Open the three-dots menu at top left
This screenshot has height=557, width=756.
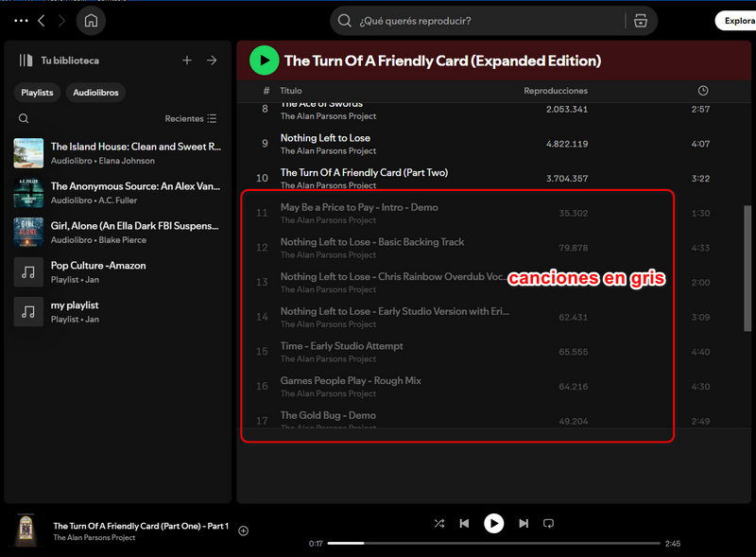coord(21,20)
